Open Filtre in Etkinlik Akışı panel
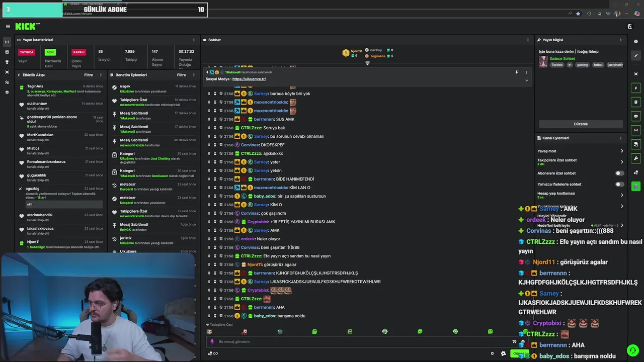 coord(89,75)
